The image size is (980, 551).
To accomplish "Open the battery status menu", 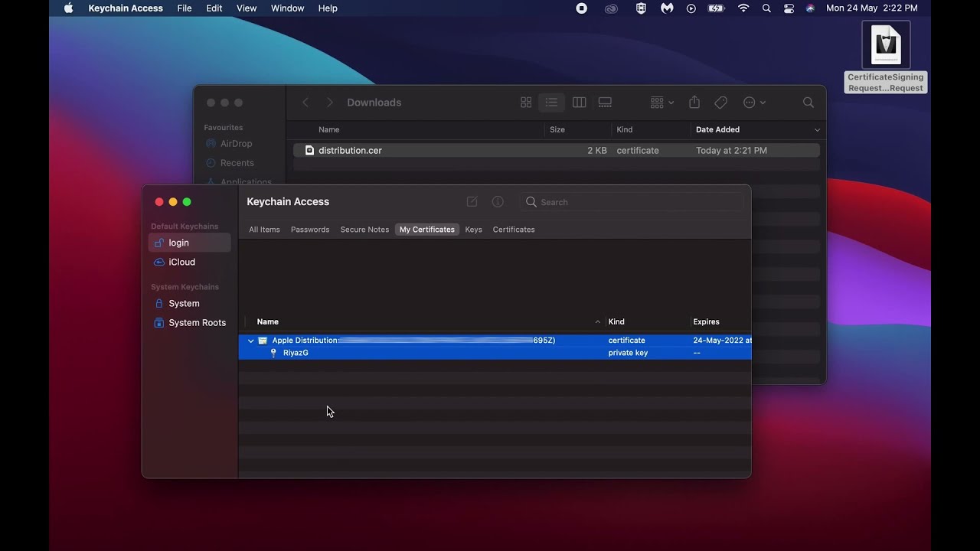I will coord(716,8).
